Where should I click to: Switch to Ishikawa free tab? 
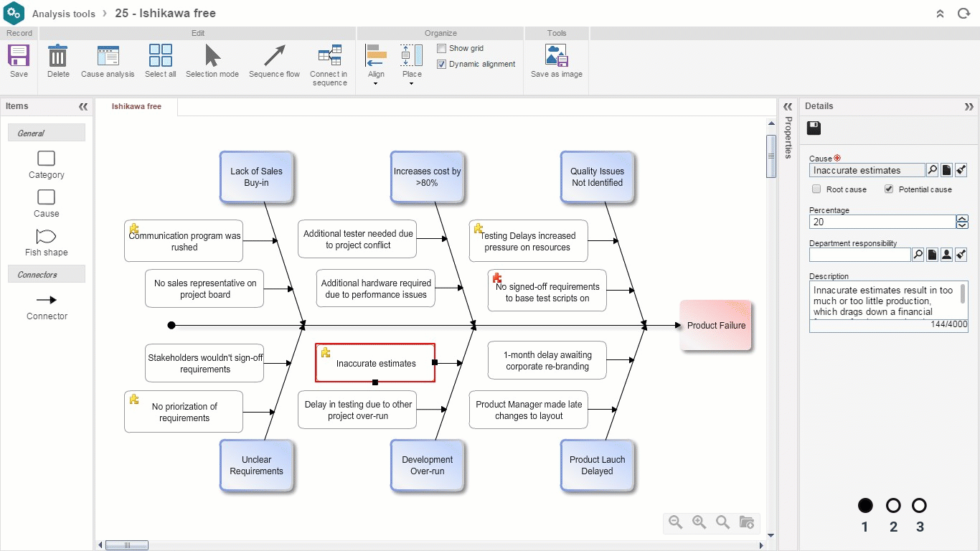click(136, 106)
